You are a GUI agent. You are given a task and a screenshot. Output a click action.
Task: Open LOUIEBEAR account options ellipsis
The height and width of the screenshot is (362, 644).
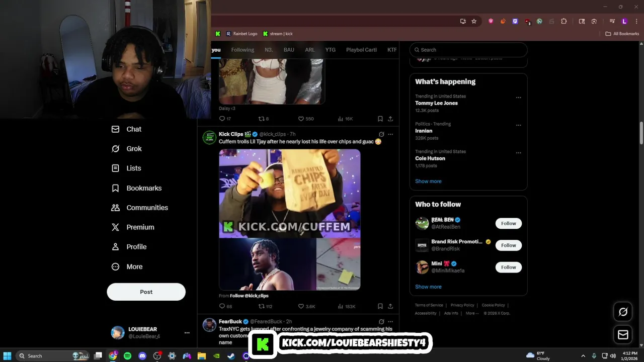tap(187, 333)
